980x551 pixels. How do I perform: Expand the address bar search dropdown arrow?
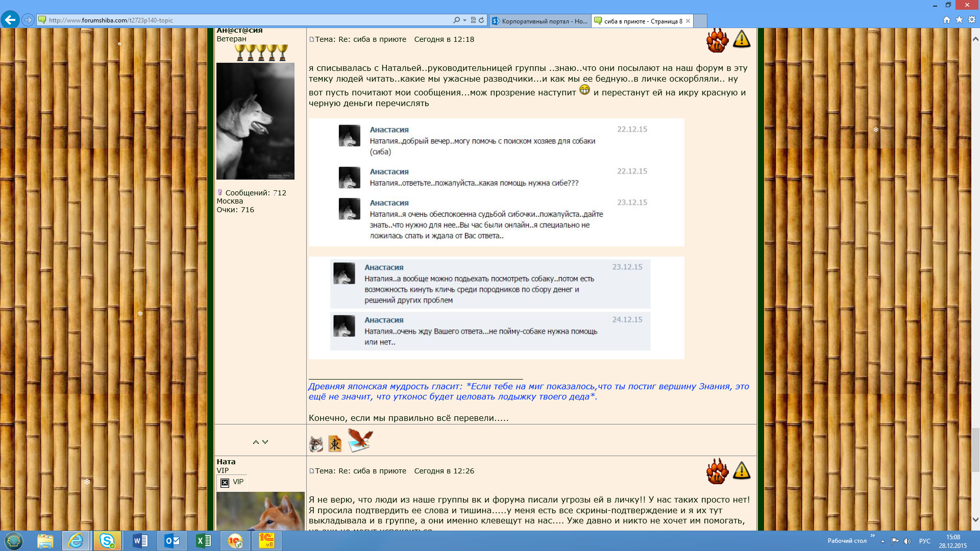click(464, 20)
